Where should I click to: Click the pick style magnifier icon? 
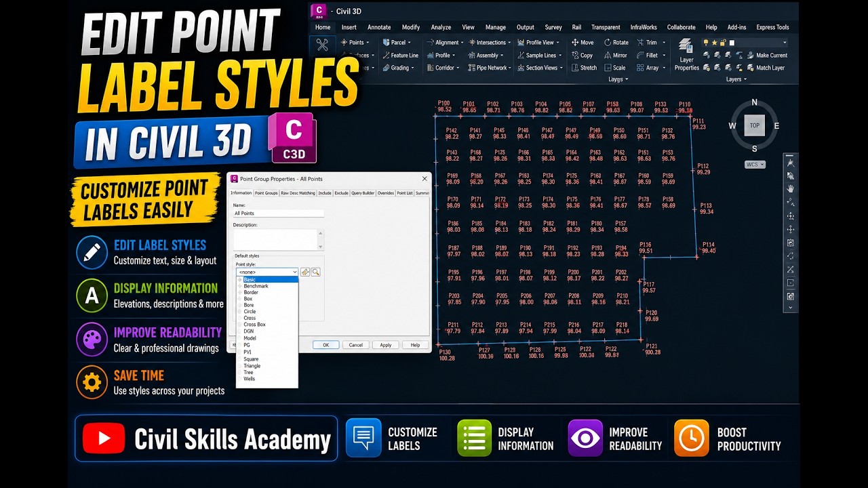coord(315,272)
